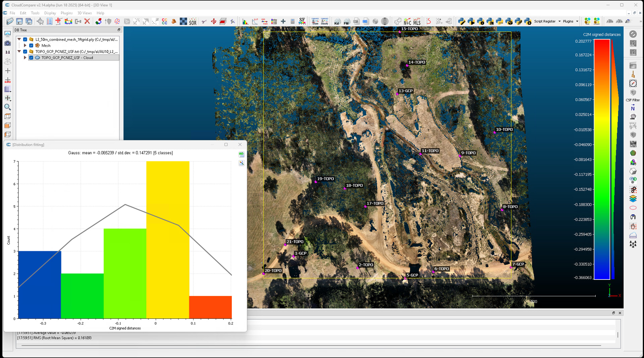Click the calculator icon in toolbar
644x358 pixels.
[292, 21]
